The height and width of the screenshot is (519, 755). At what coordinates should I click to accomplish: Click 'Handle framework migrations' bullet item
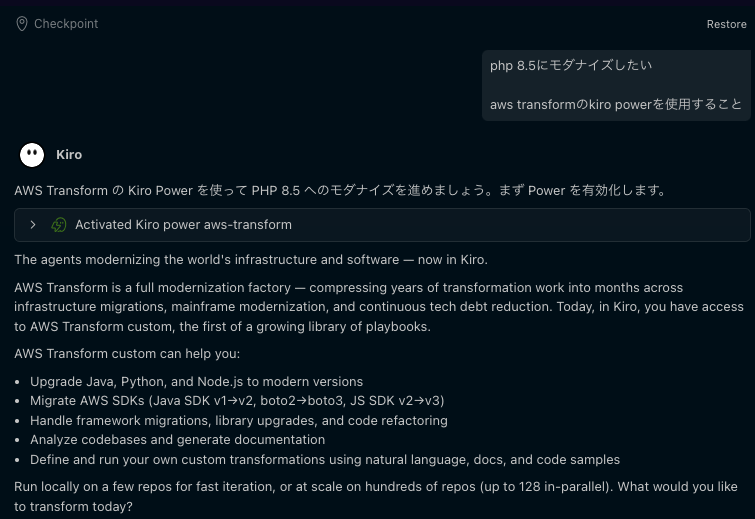(238, 421)
